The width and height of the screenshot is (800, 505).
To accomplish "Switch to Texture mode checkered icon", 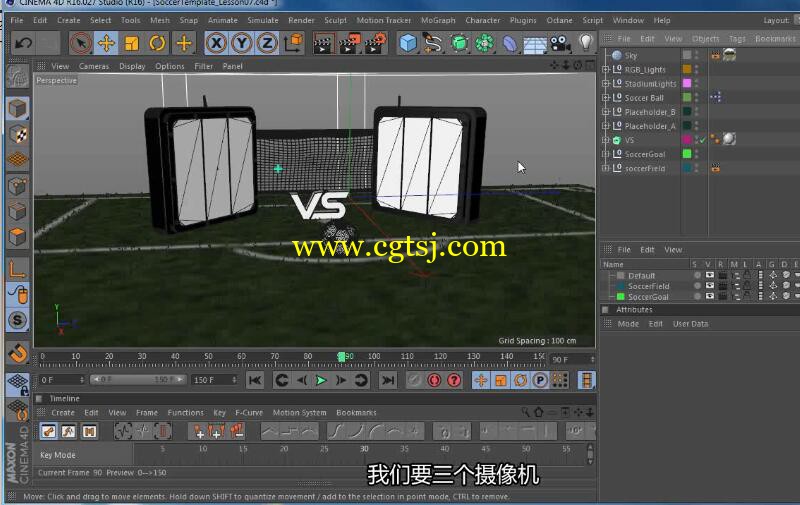I will (18, 134).
